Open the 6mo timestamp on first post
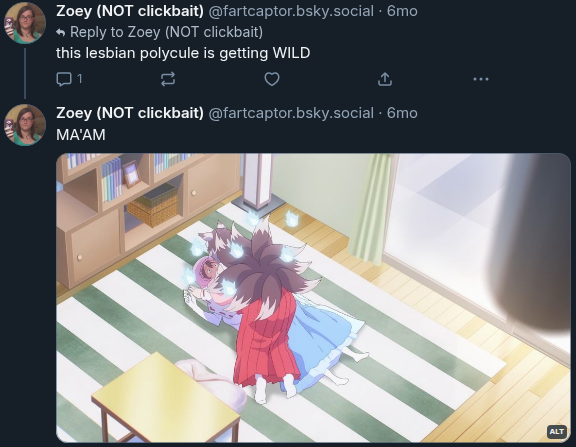The height and width of the screenshot is (447, 576). pyautogui.click(x=402, y=11)
